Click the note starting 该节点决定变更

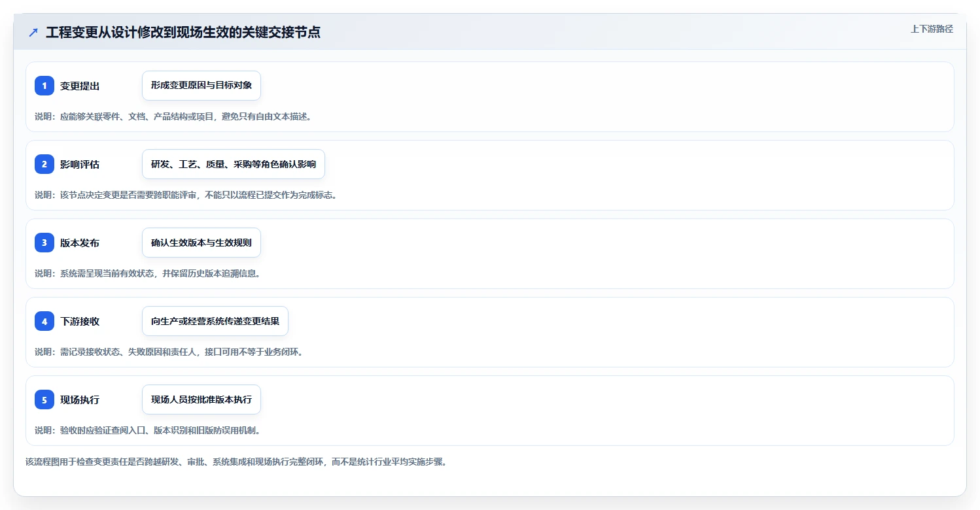pos(186,195)
